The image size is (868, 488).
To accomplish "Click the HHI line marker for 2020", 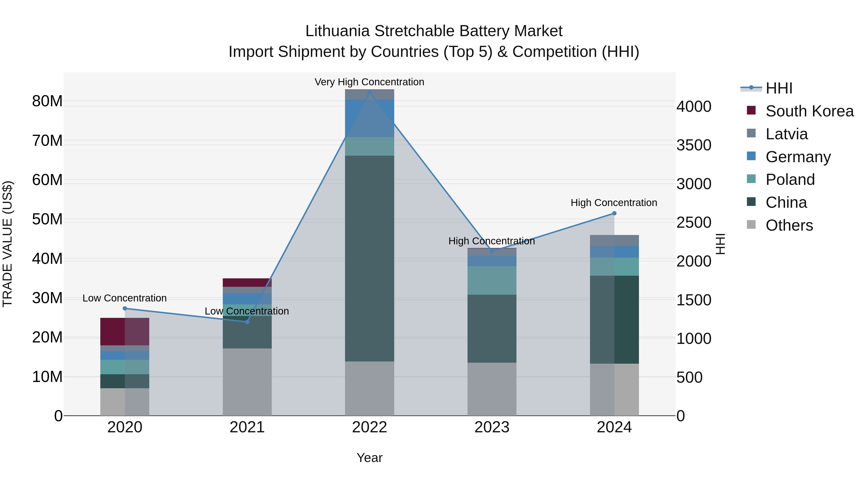I will click(125, 308).
